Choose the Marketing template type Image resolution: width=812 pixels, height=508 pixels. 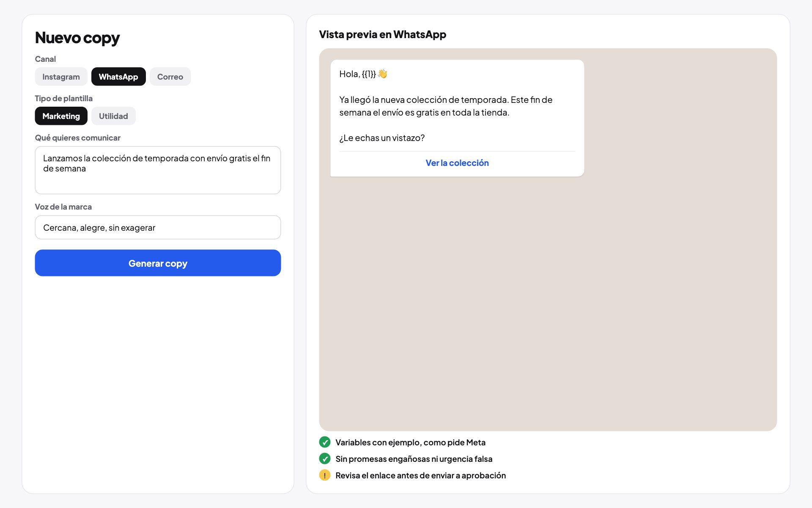click(x=61, y=116)
